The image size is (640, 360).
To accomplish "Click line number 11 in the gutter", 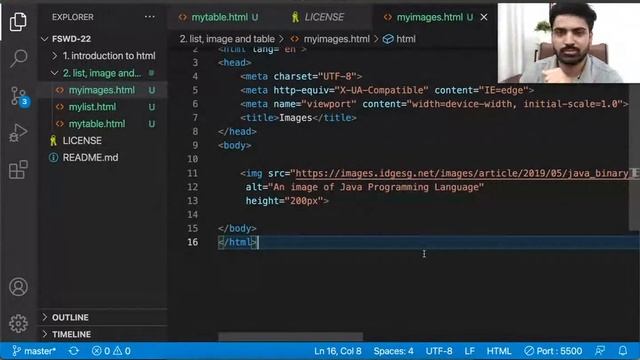I will pyautogui.click(x=193, y=173).
